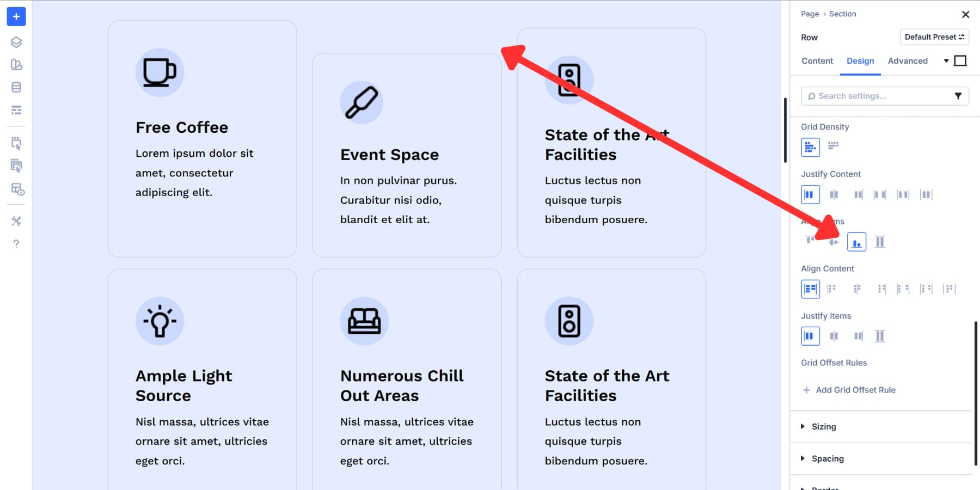
Task: Select the color palette sidebar icon
Action: (x=16, y=65)
